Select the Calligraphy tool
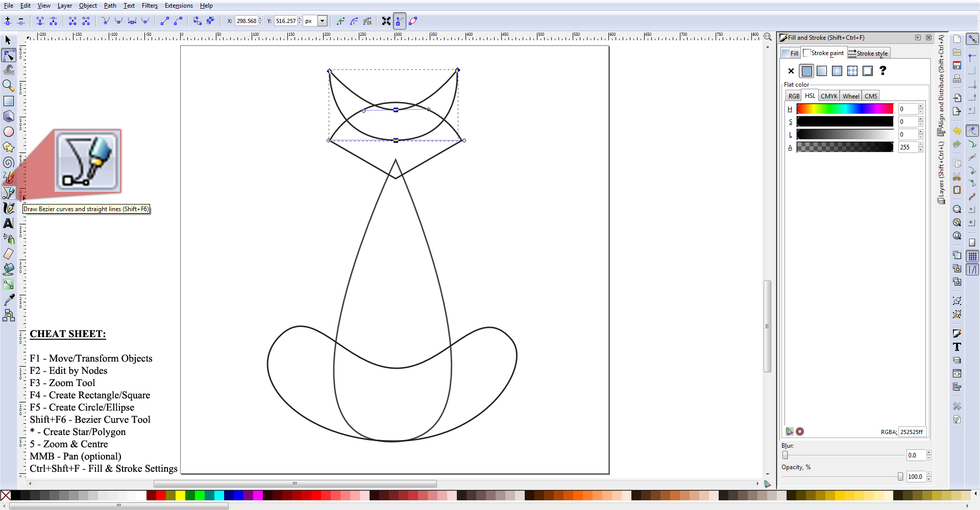This screenshot has width=980, height=510. click(x=9, y=208)
